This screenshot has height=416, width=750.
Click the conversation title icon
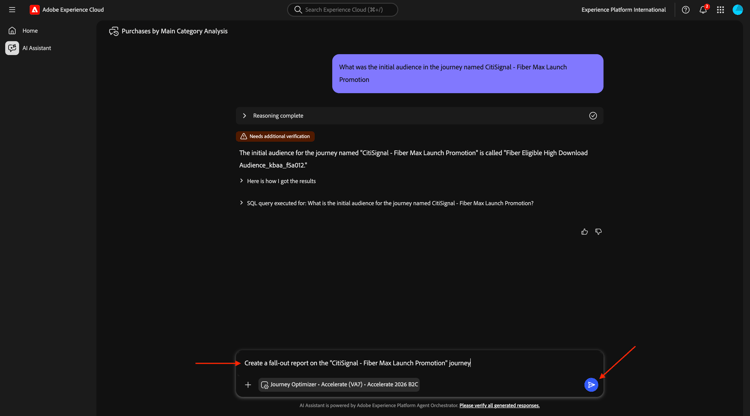tap(113, 31)
